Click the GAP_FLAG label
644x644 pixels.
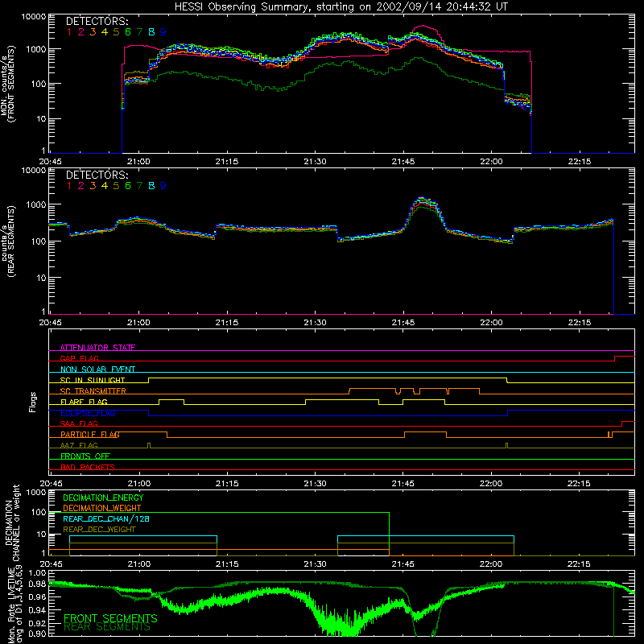point(79,358)
